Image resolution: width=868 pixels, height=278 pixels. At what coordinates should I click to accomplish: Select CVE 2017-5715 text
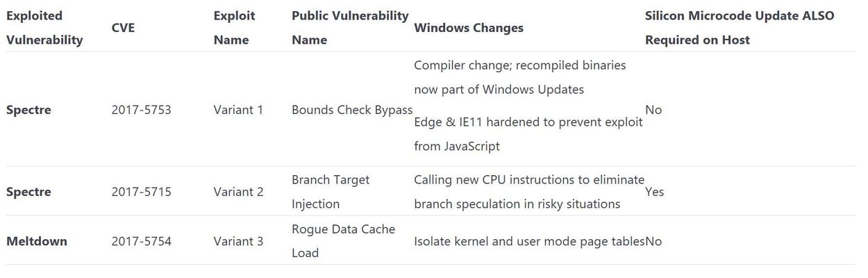click(x=141, y=192)
